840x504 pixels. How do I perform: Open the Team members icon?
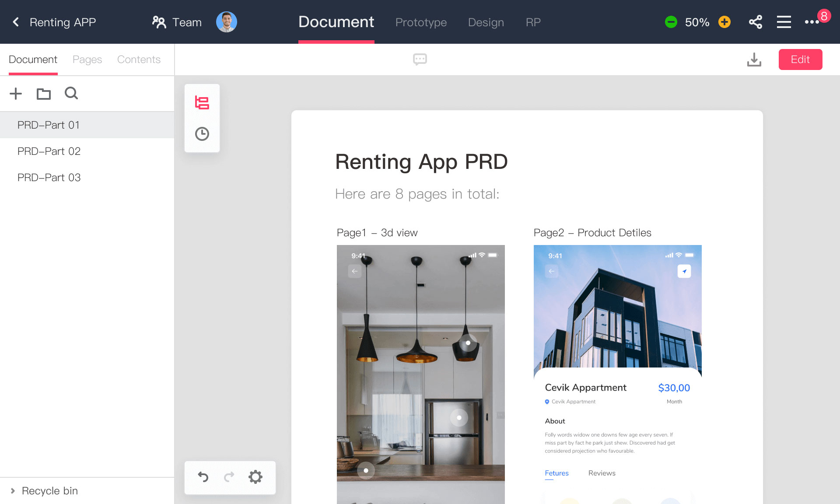point(159,22)
